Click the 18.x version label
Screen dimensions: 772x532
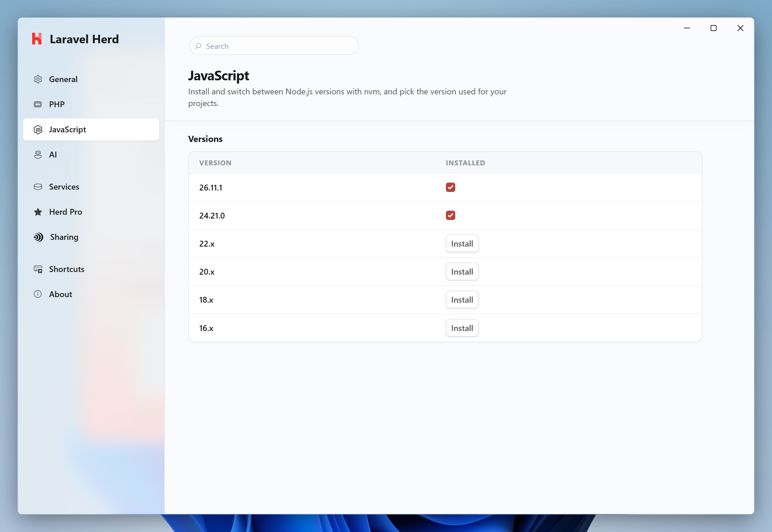click(206, 300)
